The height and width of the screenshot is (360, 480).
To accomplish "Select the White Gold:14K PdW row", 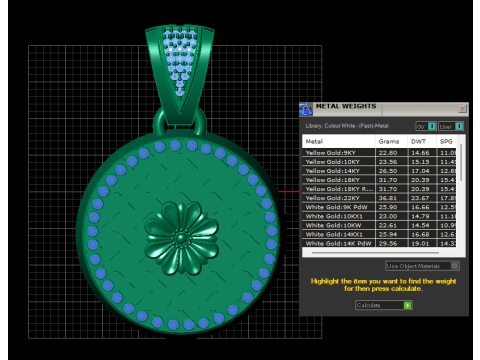I will pyautogui.click(x=379, y=243).
